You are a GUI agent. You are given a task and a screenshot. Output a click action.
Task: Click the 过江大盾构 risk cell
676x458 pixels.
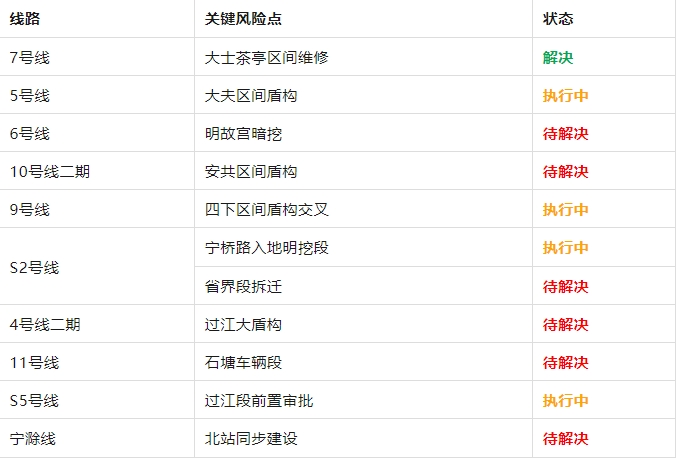[243, 324]
